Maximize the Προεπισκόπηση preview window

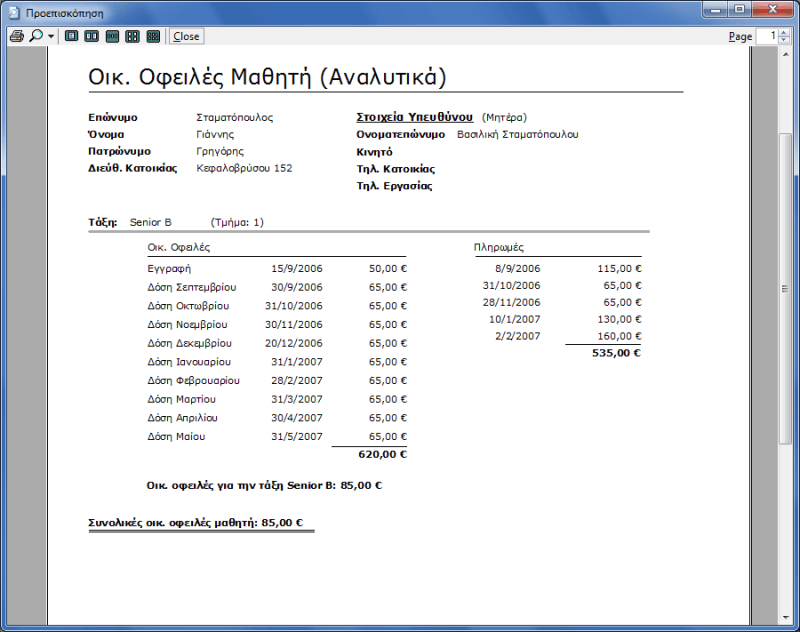point(739,9)
